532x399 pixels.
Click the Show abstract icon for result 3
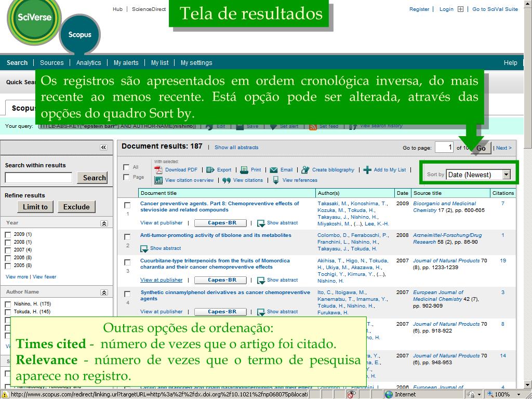[x=261, y=281]
